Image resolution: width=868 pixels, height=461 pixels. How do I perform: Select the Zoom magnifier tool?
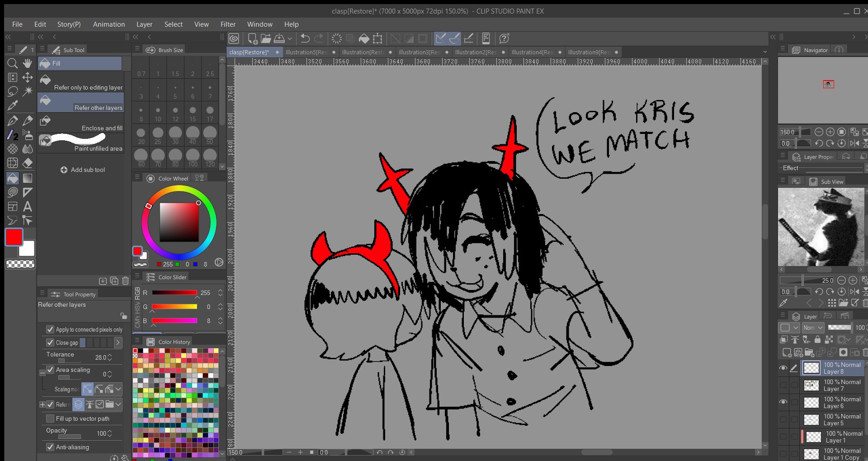click(13, 63)
